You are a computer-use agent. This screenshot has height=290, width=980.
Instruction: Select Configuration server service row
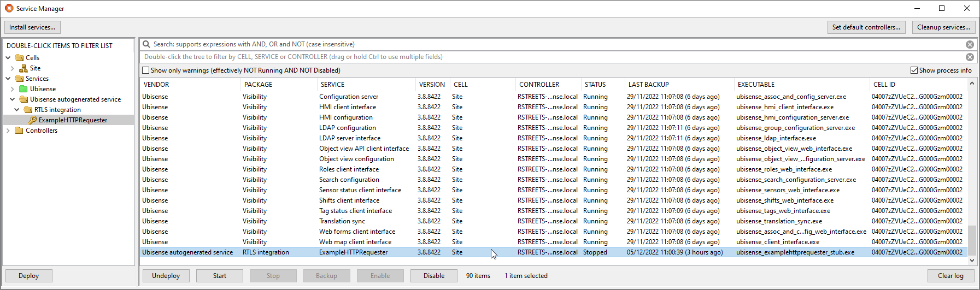[x=554, y=97]
